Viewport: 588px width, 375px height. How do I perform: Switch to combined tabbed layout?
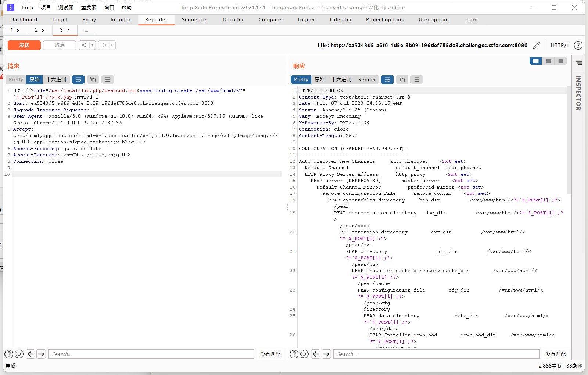click(560, 61)
